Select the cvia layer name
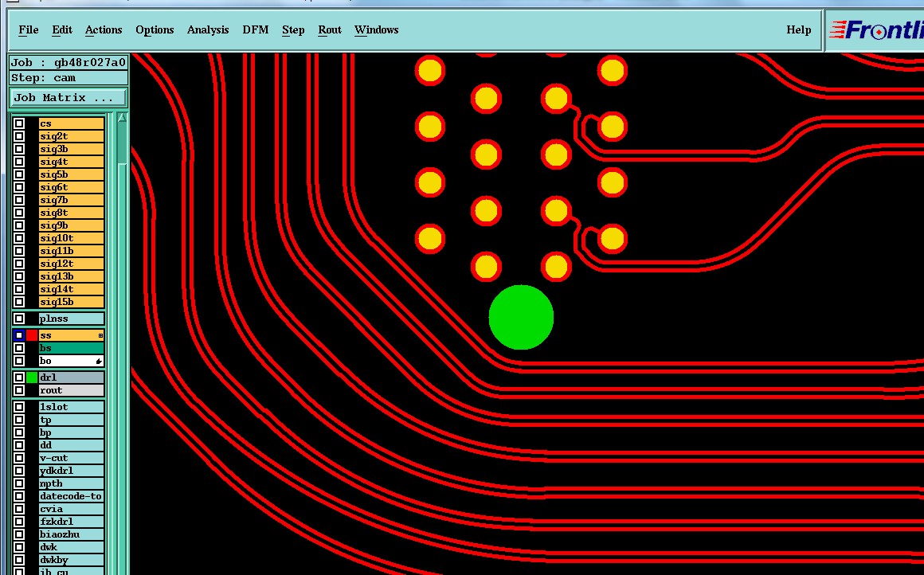 click(72, 509)
